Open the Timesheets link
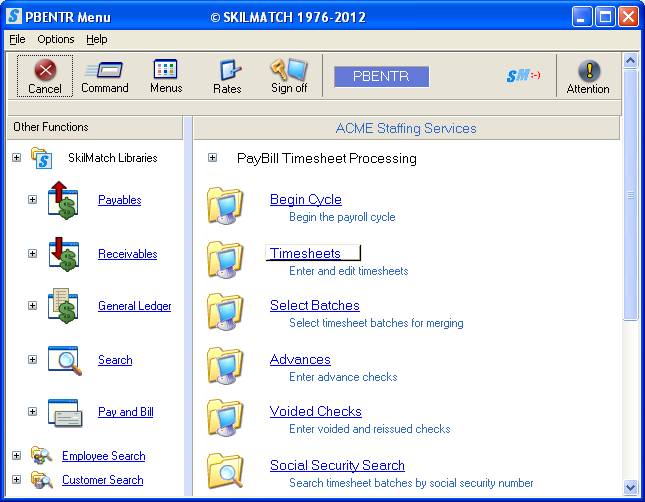 [305, 253]
